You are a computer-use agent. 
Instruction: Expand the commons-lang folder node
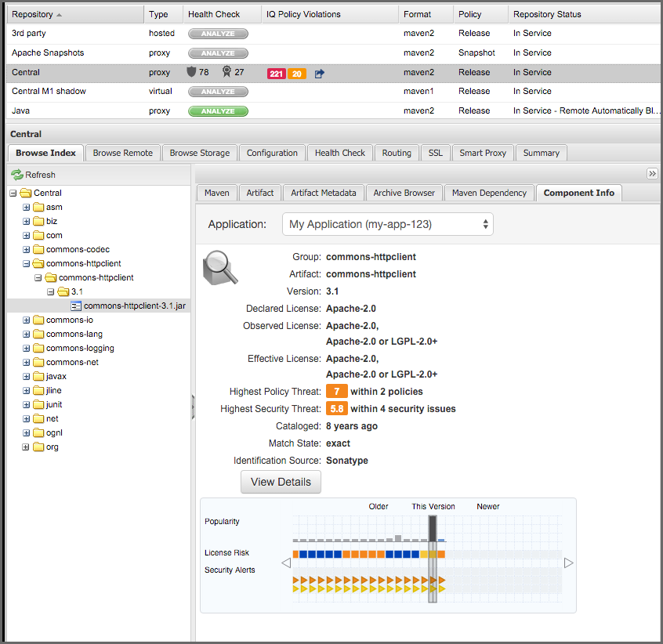coord(26,335)
